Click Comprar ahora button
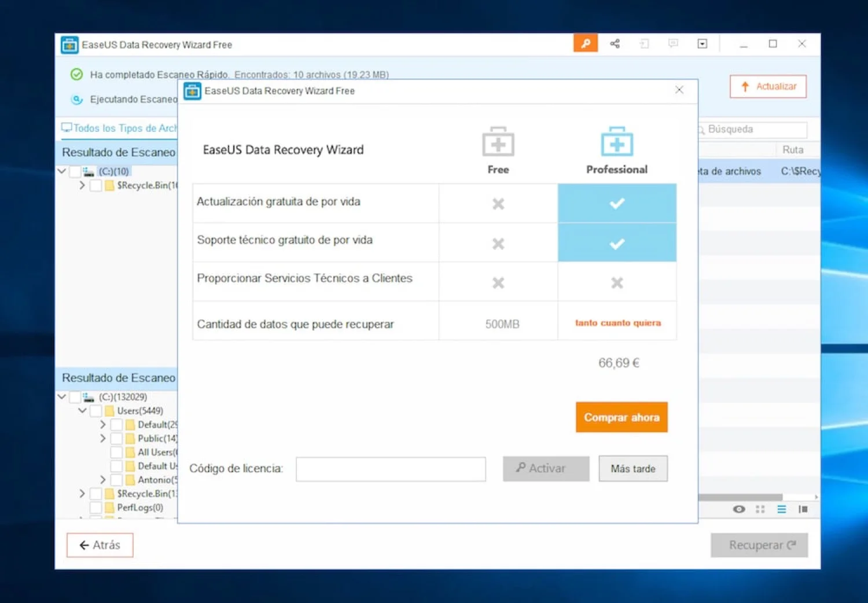Screen dimensions: 868x603 (x=621, y=417)
